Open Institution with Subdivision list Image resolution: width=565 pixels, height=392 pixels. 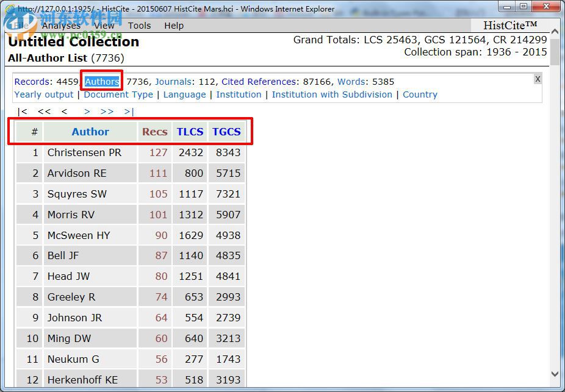pos(332,94)
